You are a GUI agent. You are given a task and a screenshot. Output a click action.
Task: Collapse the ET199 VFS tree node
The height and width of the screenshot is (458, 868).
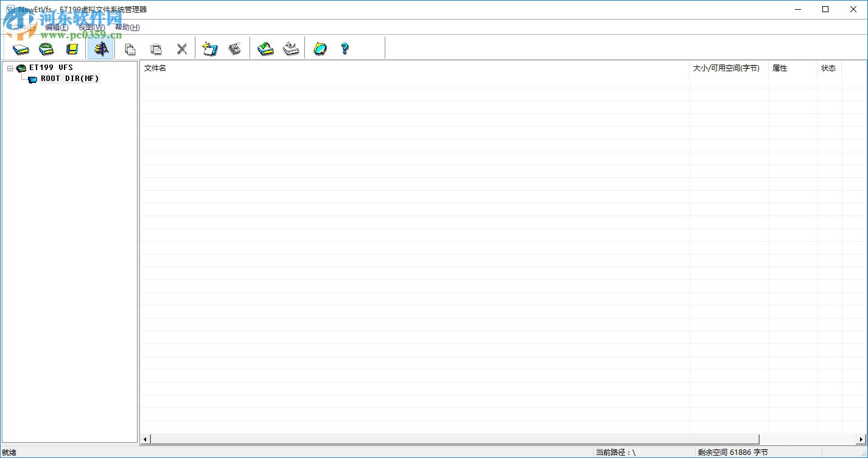click(x=10, y=68)
